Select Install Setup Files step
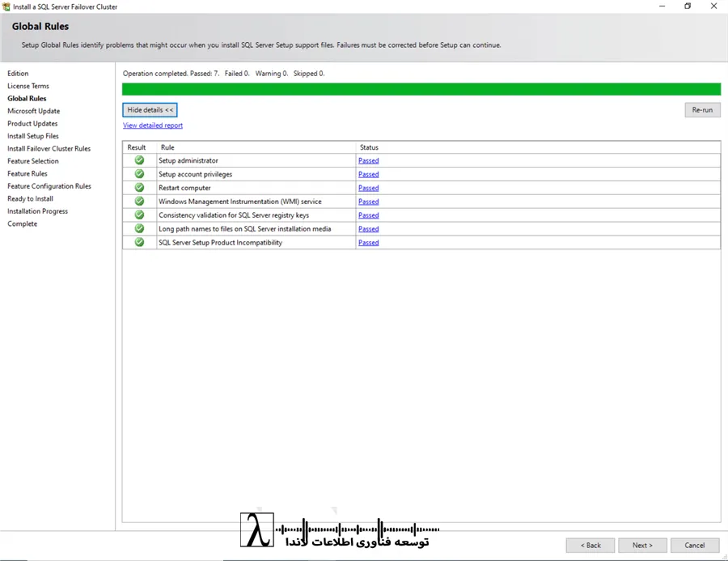Image resolution: width=728 pixels, height=561 pixels. click(x=33, y=136)
